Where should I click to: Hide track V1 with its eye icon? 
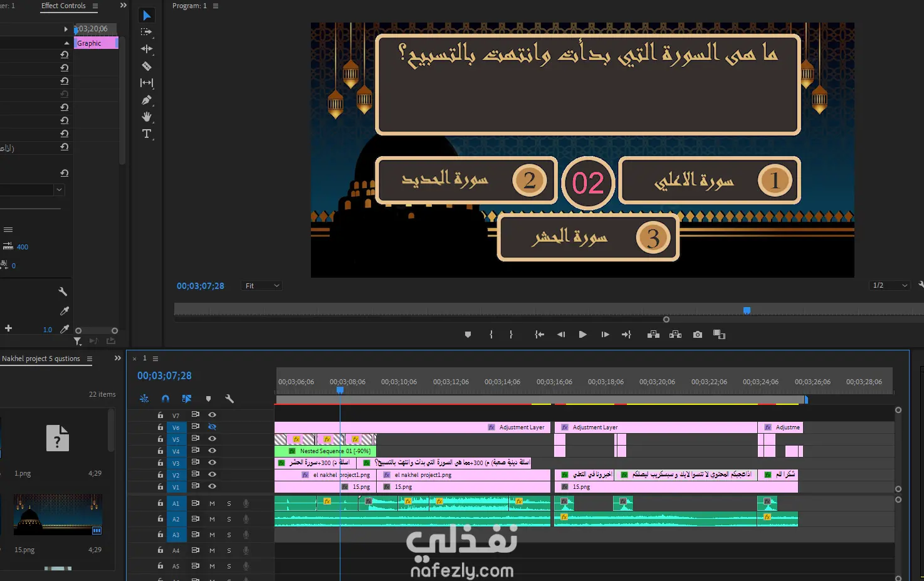click(x=212, y=486)
